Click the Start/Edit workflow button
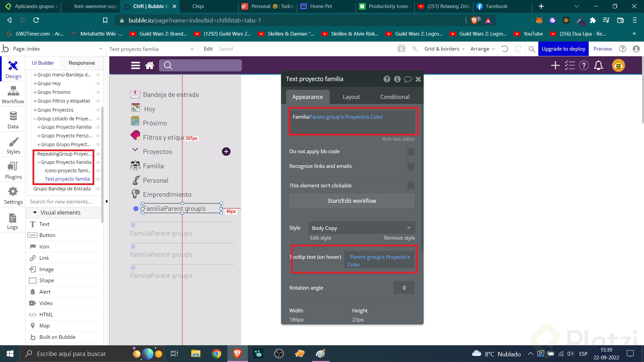 352,201
